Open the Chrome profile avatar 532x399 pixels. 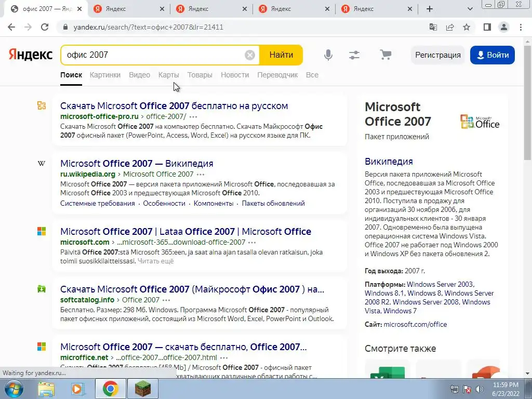click(504, 27)
